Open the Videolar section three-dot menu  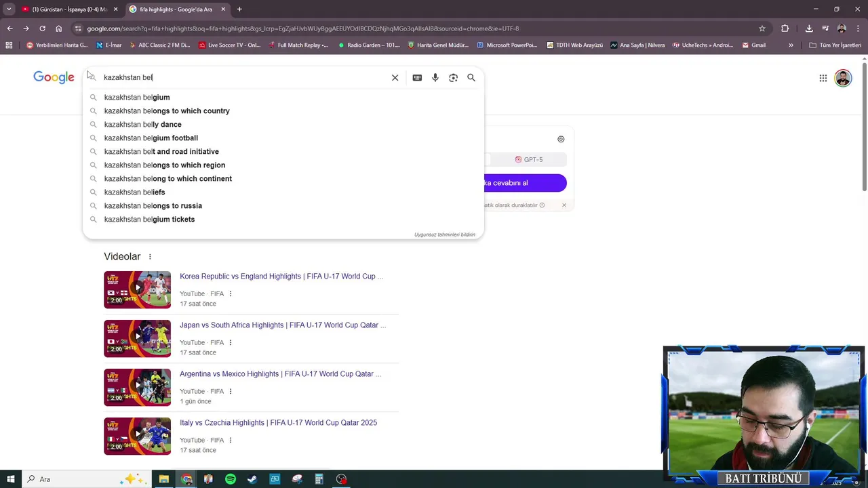[x=150, y=257]
